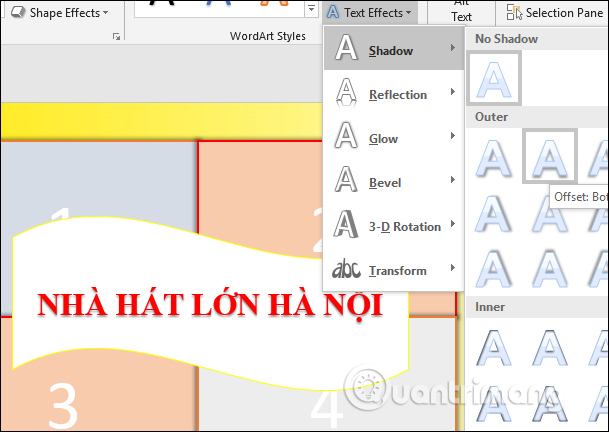Apply first Outer shadow preset
Screen dimensions: 609x432
(494, 157)
